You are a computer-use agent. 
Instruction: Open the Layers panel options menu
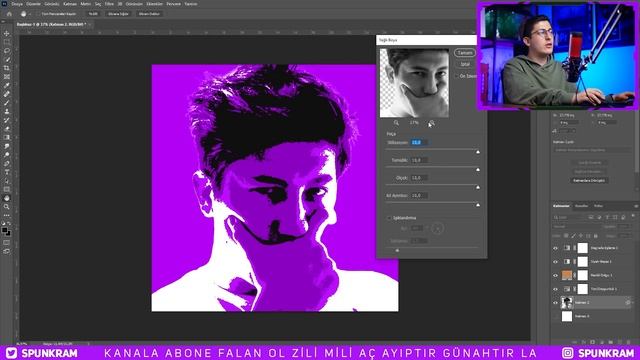pos(636,206)
